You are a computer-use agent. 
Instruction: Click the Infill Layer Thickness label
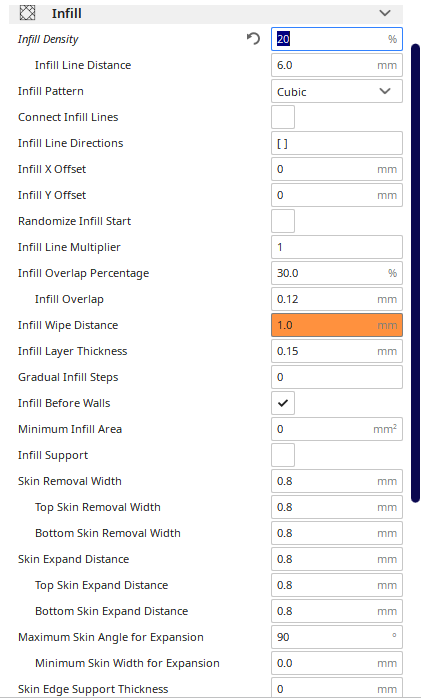point(72,351)
